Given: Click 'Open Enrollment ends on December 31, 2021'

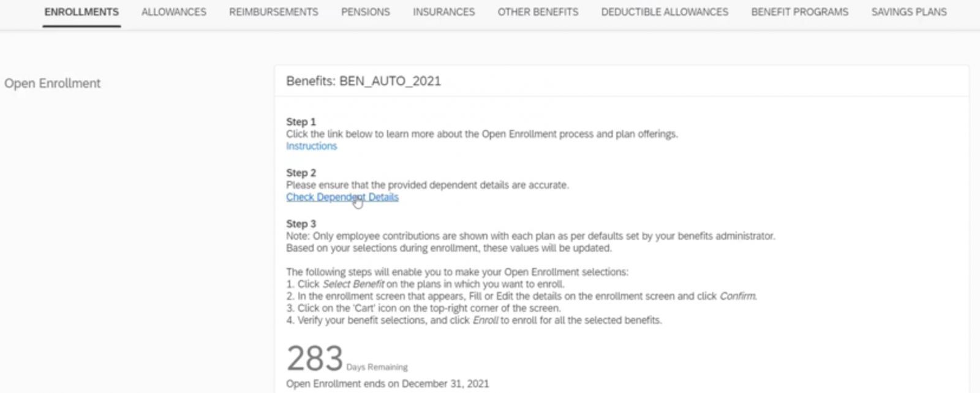Looking at the screenshot, I should point(388,384).
